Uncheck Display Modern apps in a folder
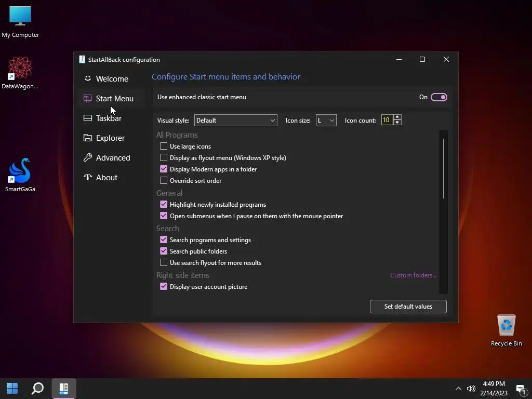 (x=164, y=169)
